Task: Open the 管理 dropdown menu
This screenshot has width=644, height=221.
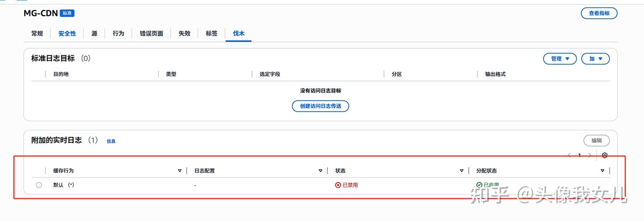Action: (560, 59)
